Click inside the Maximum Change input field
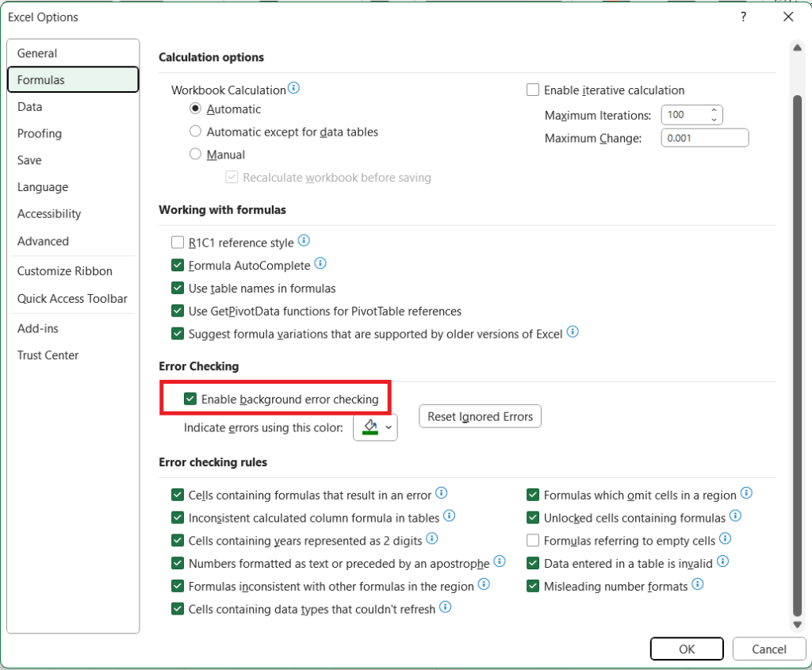 [704, 137]
